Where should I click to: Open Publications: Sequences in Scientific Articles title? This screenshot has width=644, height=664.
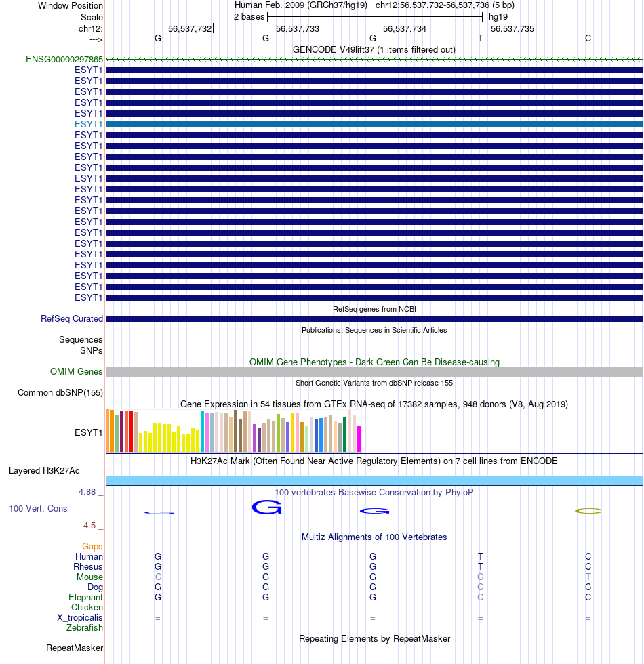(x=374, y=331)
